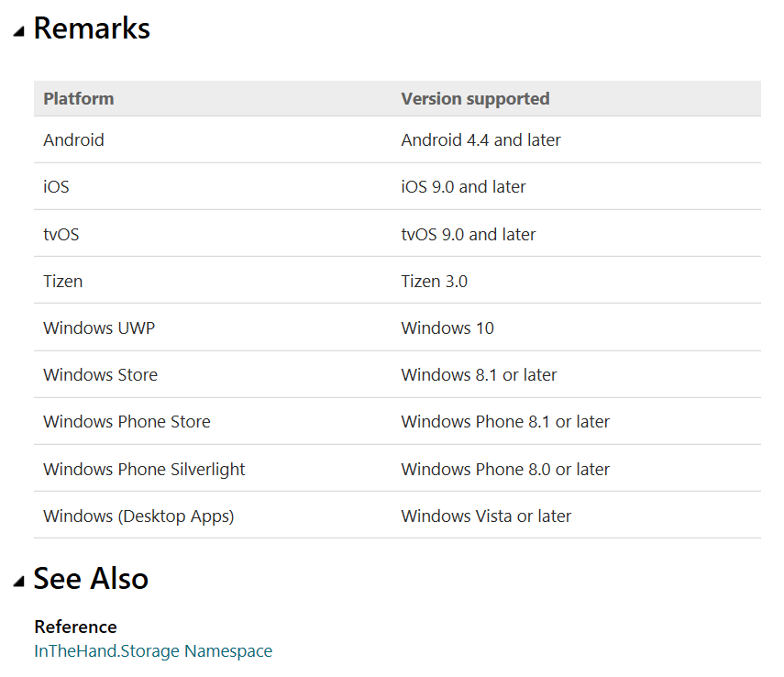Select the Windows Phone Silverlight cell

coord(144,470)
